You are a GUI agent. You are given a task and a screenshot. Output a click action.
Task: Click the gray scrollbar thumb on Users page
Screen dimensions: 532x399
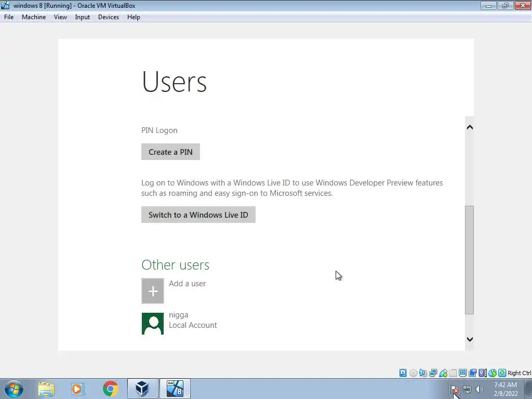[x=469, y=260]
